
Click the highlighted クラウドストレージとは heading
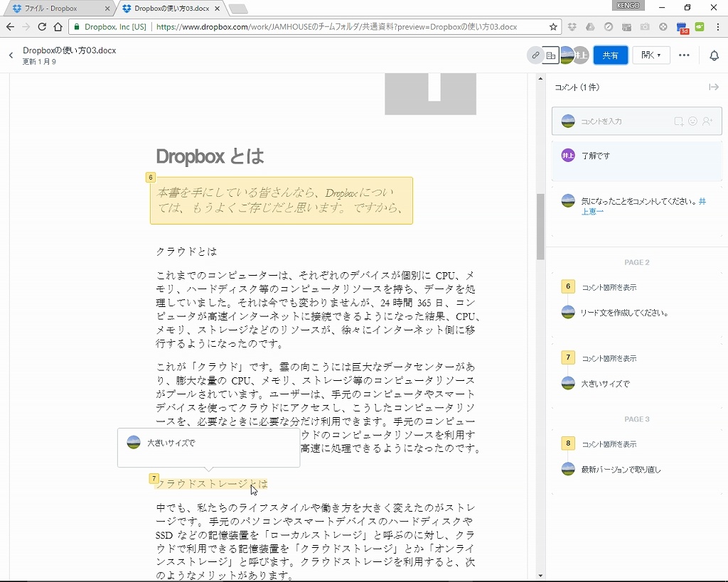click(x=212, y=484)
